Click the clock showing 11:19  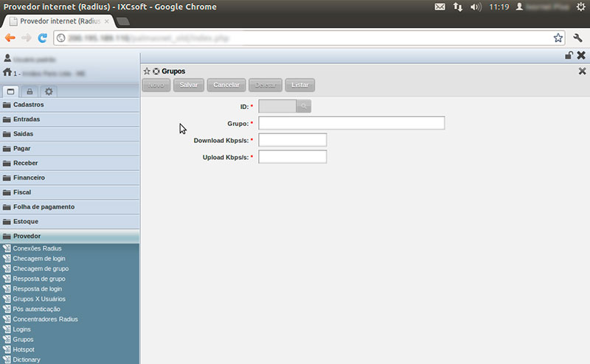coord(499,7)
